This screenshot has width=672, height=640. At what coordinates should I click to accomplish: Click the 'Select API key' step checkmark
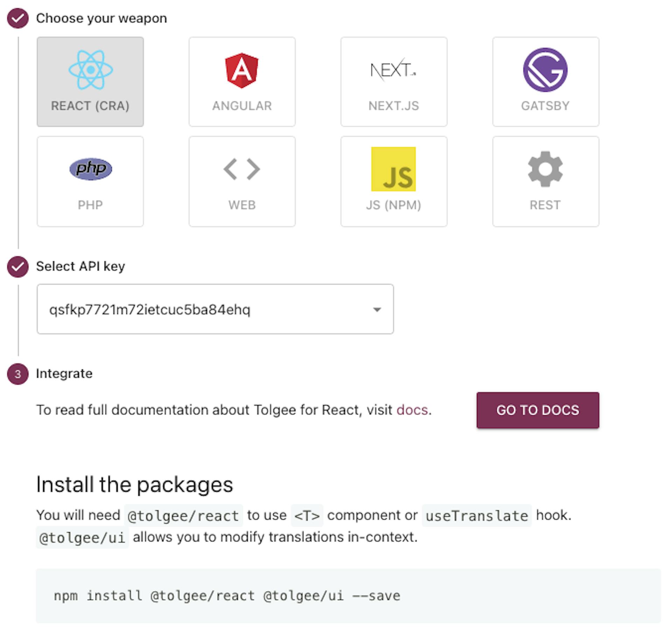pos(18,267)
